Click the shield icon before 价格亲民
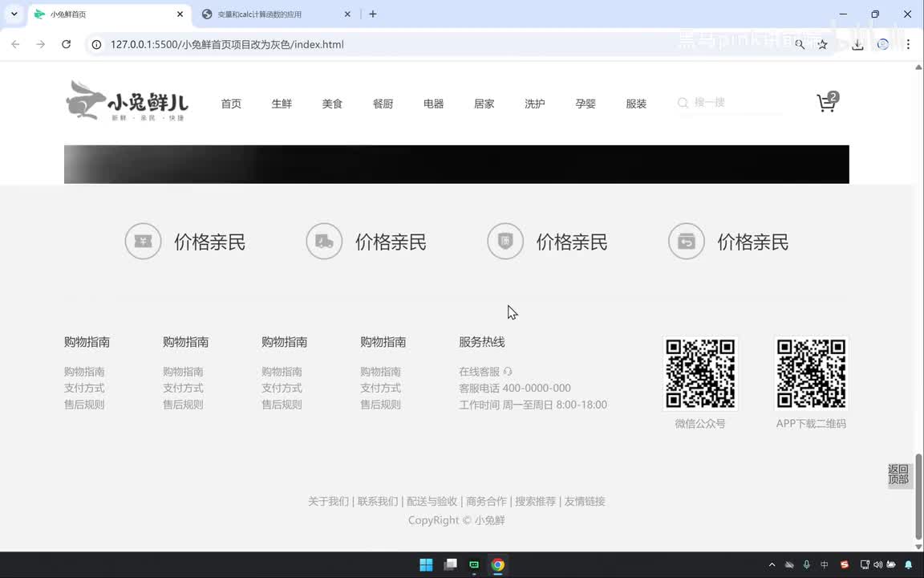Image resolution: width=924 pixels, height=578 pixels. coord(505,241)
